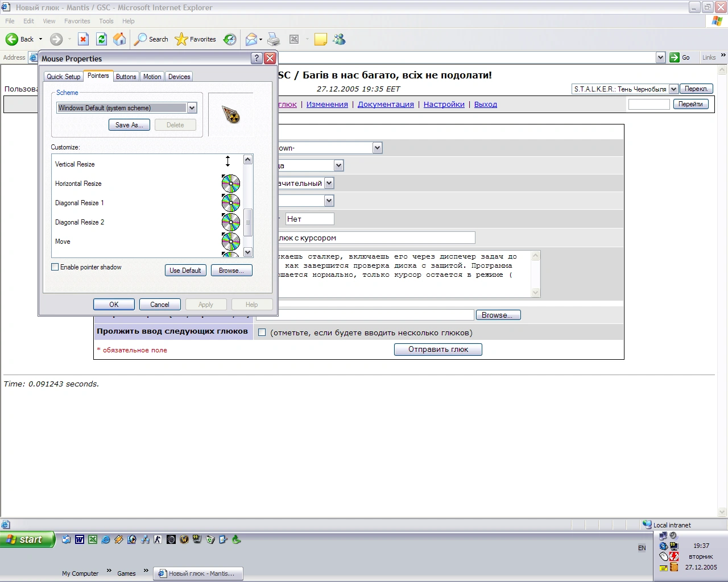The height and width of the screenshot is (582, 728).
Task: Click the Print icon in toolbar
Action: 274,39
